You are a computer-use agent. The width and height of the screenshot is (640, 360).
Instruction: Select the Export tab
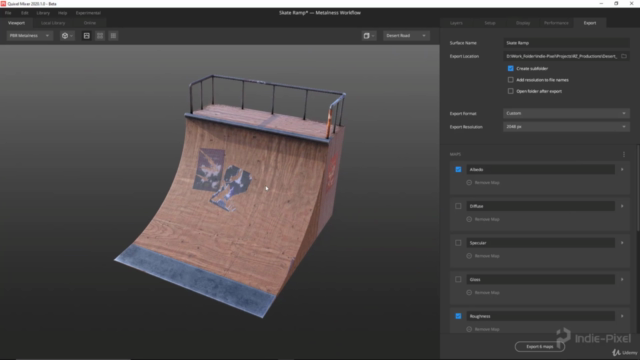click(x=590, y=23)
